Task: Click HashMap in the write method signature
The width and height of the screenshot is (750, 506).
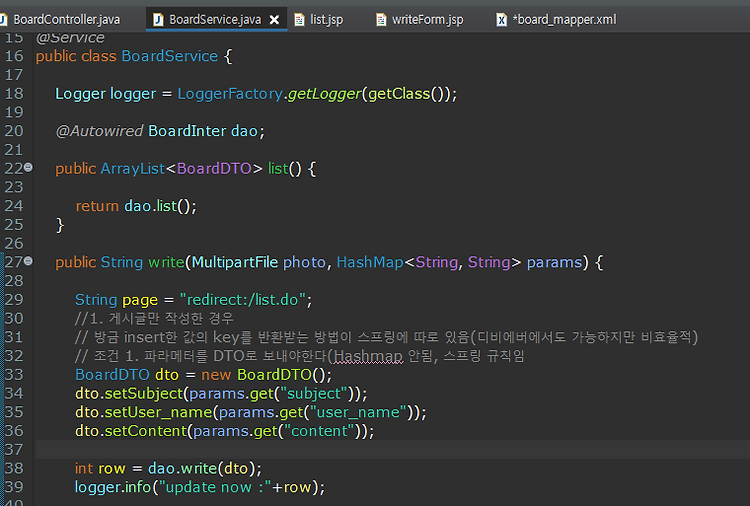Action: pos(370,262)
